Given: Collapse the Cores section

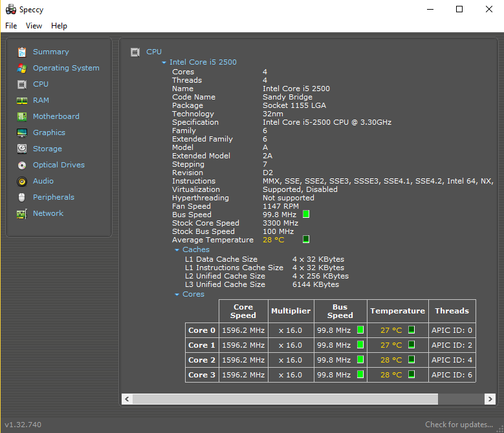Looking at the screenshot, I should [x=177, y=294].
